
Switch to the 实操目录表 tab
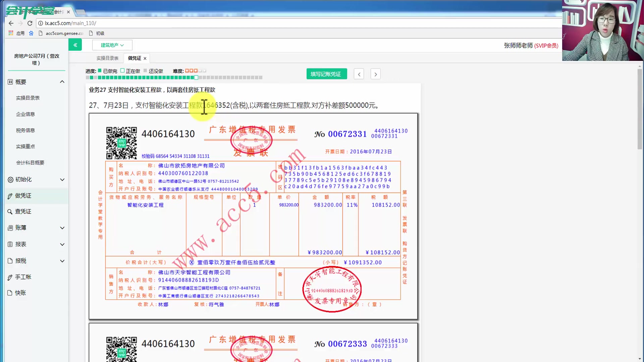(107, 58)
